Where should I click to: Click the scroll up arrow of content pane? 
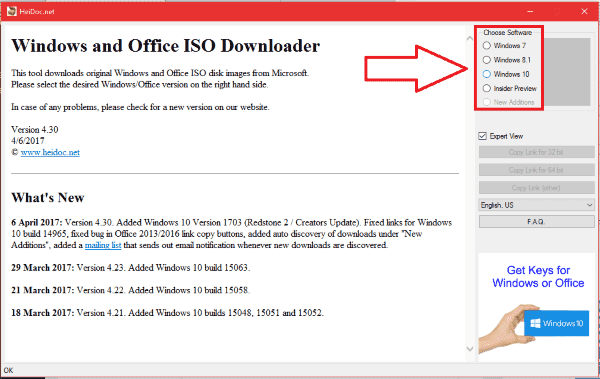(470, 38)
